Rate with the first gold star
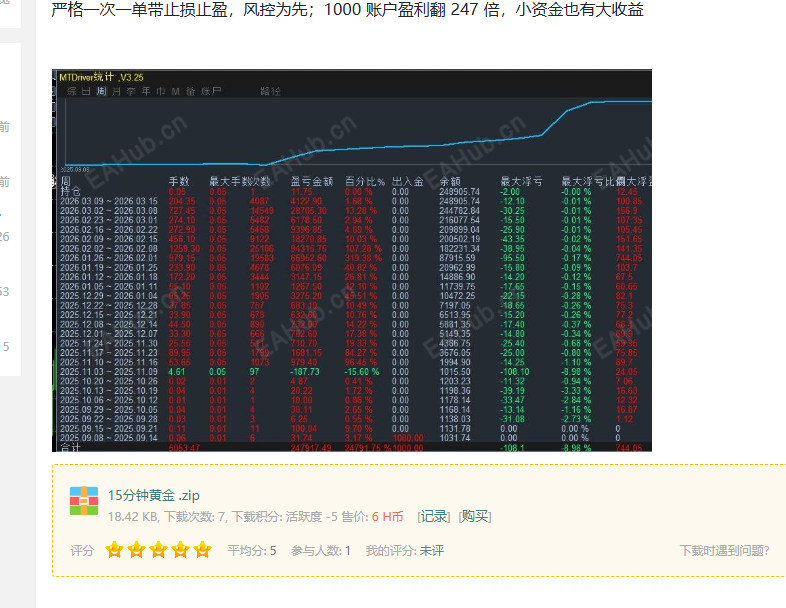 tap(114, 550)
